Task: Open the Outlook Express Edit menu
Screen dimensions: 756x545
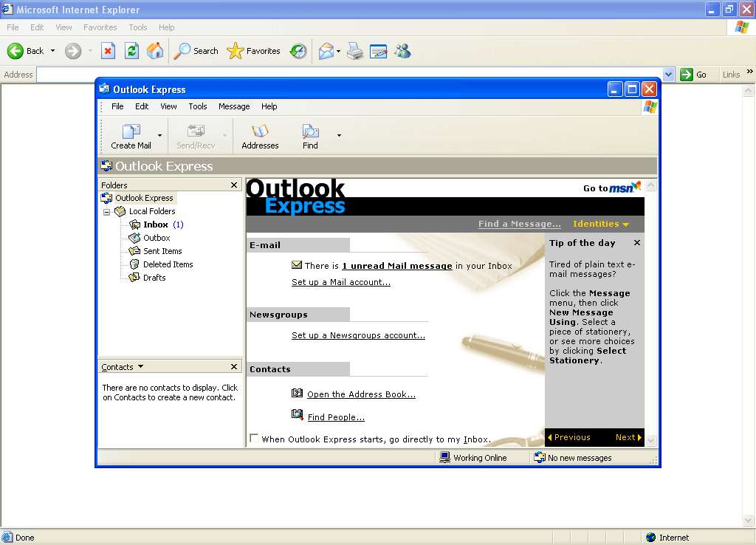Action: pos(142,106)
